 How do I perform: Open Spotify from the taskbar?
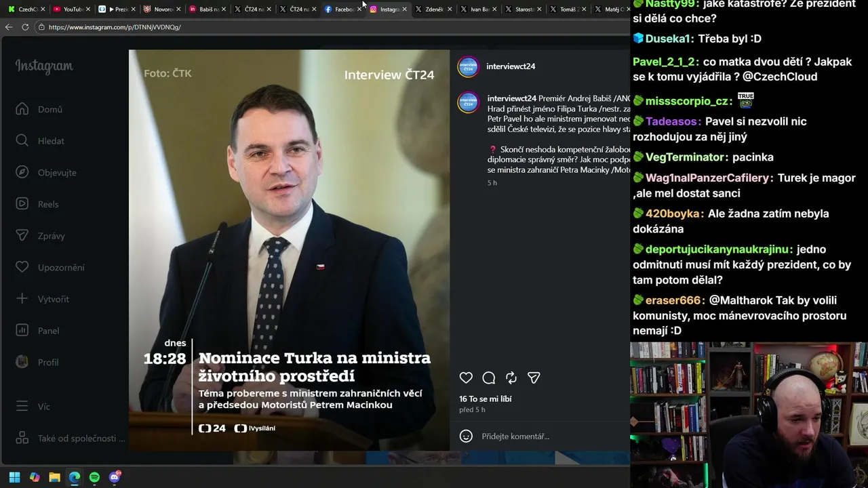coord(94,477)
